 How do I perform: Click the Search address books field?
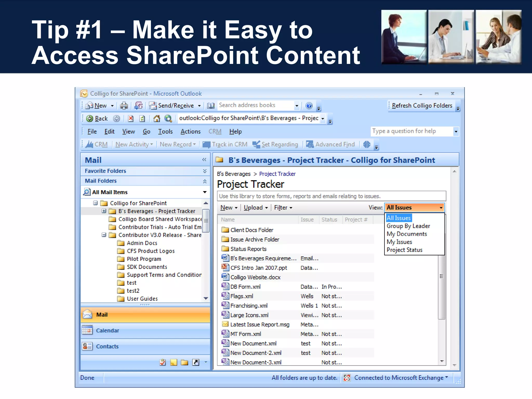(256, 105)
